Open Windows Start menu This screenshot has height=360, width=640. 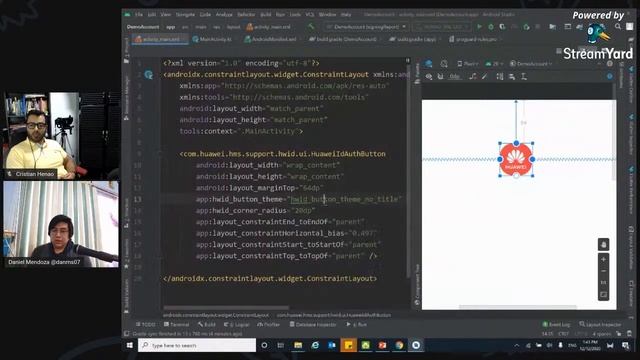point(129,345)
